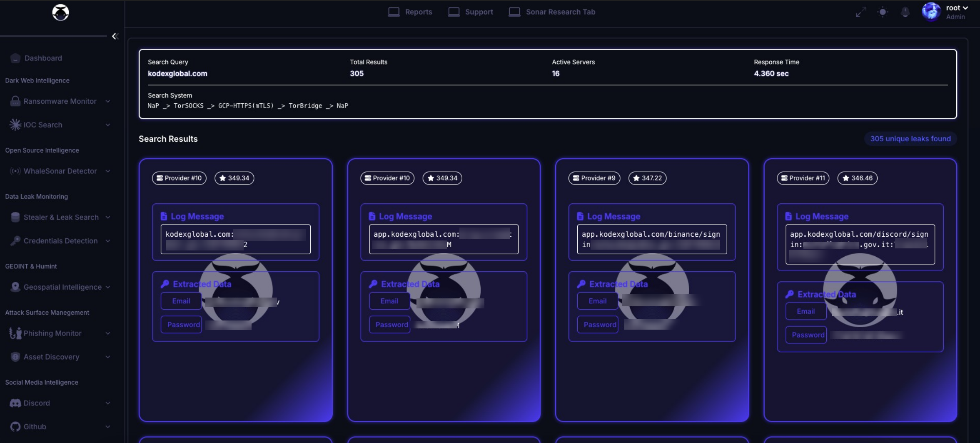The height and width of the screenshot is (443, 980).
Task: Open the Support tab in top navigation
Action: point(471,12)
